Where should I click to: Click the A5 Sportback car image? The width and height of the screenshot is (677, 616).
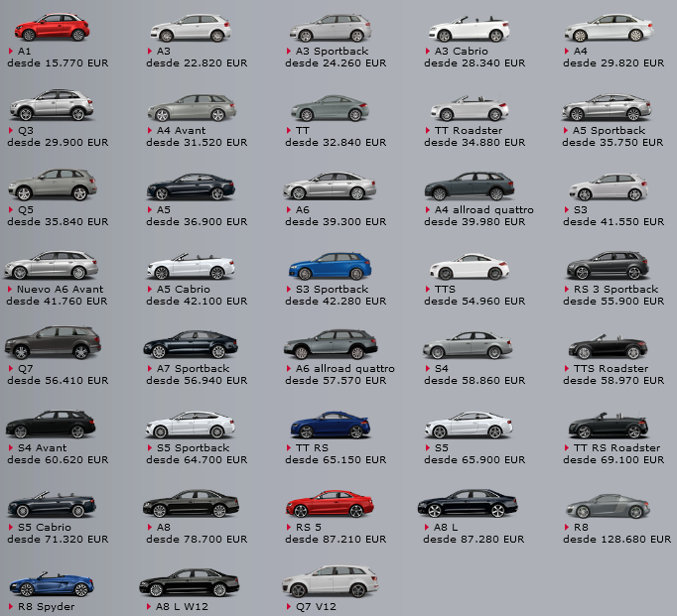coord(607,107)
